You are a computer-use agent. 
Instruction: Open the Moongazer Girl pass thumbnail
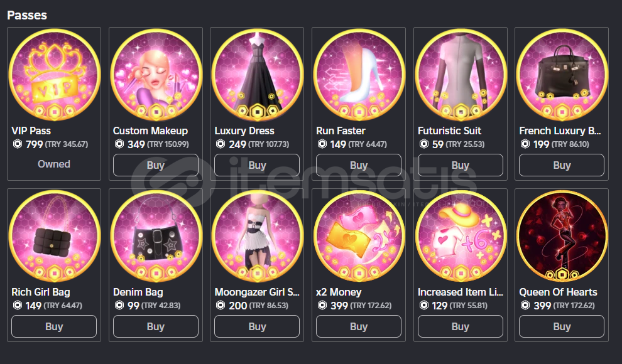(257, 236)
